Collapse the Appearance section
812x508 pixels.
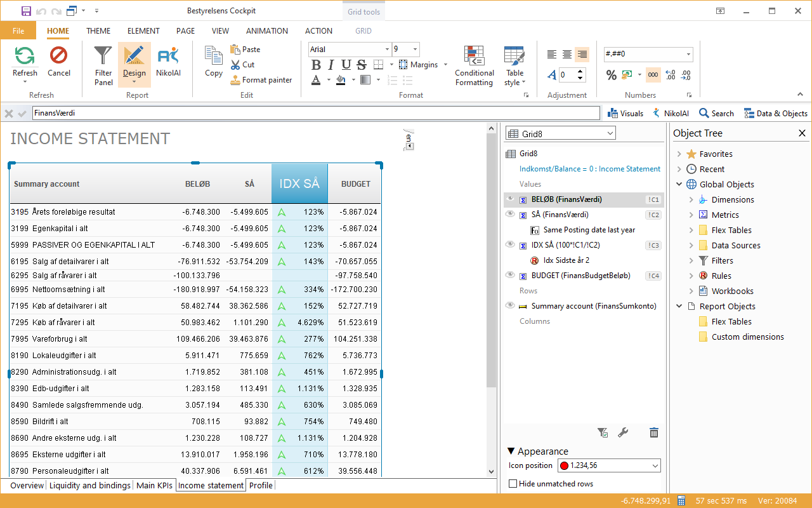pos(511,451)
